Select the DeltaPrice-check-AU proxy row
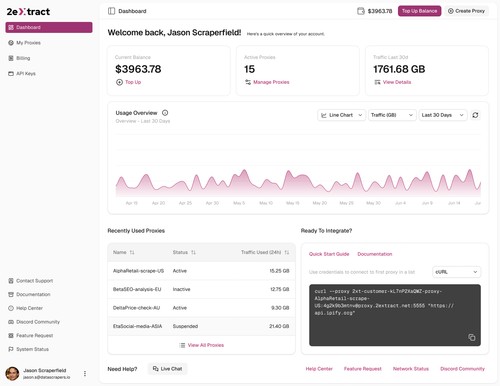Screen dimensions: 500x386 [x=201, y=308]
